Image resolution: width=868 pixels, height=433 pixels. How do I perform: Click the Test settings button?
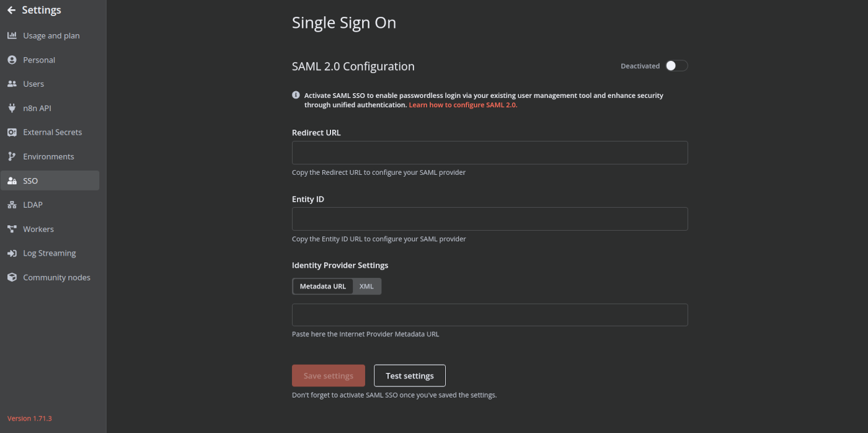coord(409,375)
